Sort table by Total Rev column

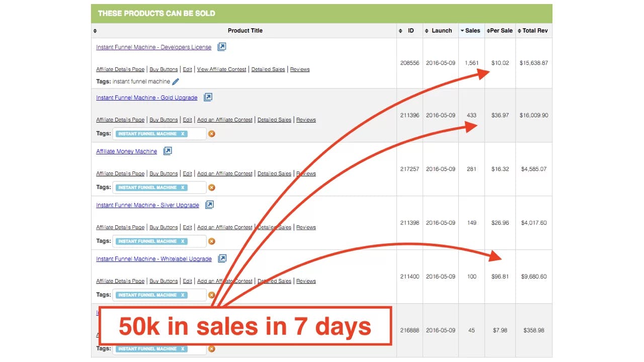533,31
